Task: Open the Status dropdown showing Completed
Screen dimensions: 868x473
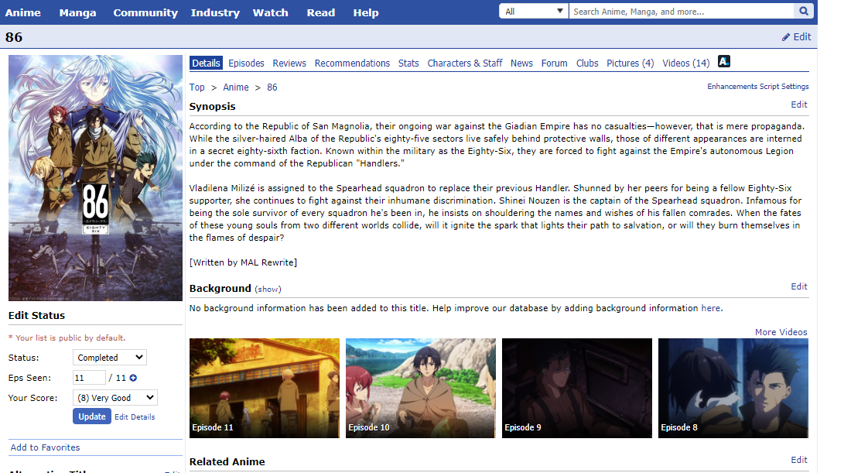Action: (110, 357)
